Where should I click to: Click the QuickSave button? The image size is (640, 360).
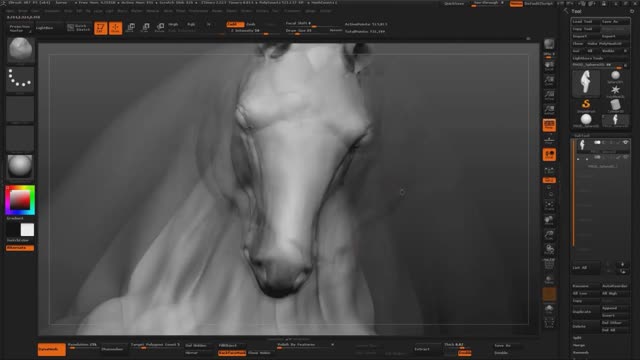pos(453,3)
